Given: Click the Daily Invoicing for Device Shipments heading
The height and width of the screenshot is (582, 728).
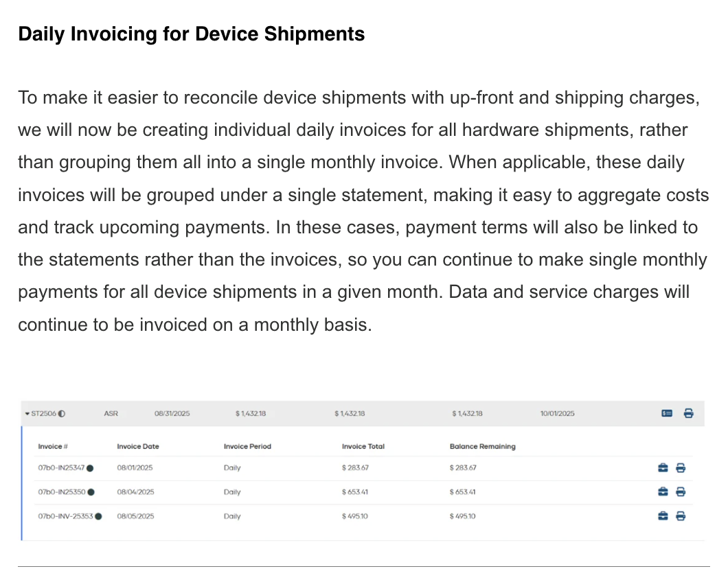Looking at the screenshot, I should pyautogui.click(x=191, y=34).
